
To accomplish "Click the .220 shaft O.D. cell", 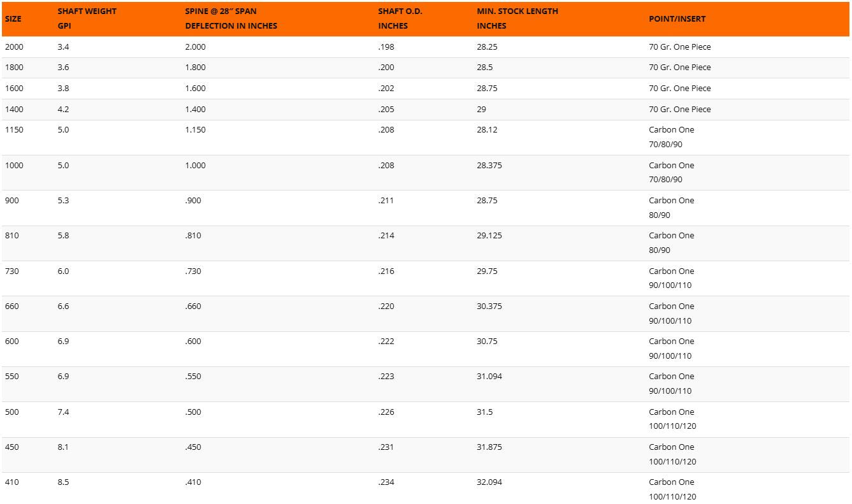I will tap(386, 306).
